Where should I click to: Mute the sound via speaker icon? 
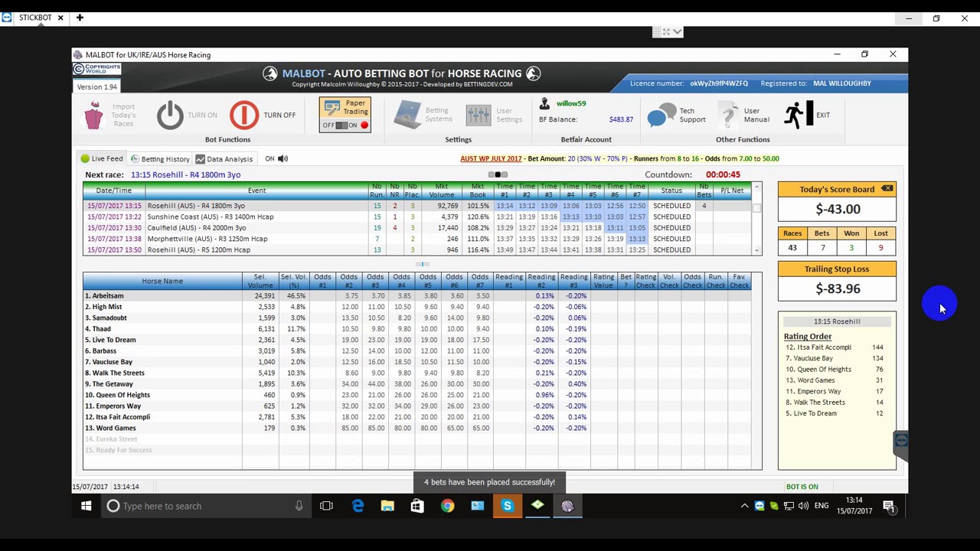283,158
